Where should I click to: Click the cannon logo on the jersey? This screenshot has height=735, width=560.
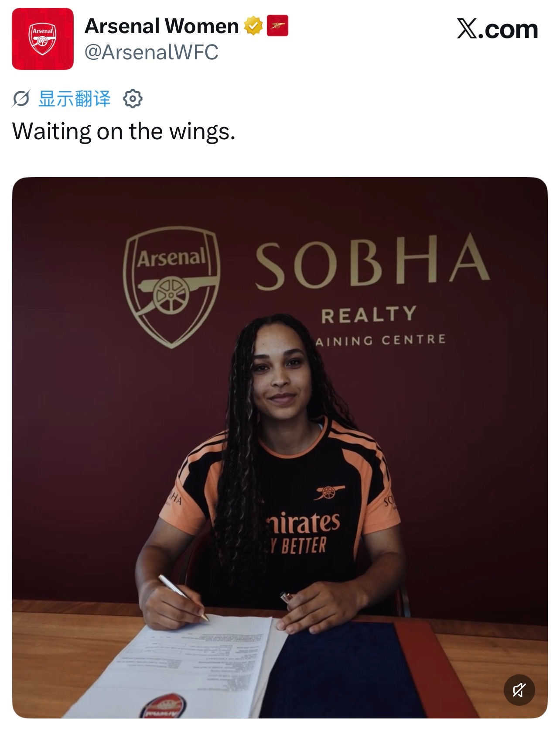[329, 493]
